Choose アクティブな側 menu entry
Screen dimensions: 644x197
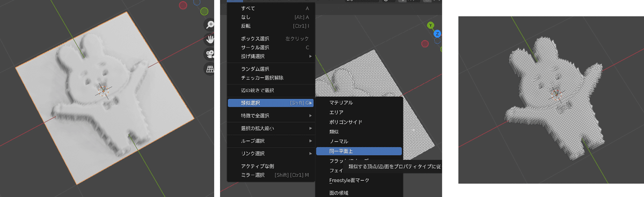click(271, 166)
